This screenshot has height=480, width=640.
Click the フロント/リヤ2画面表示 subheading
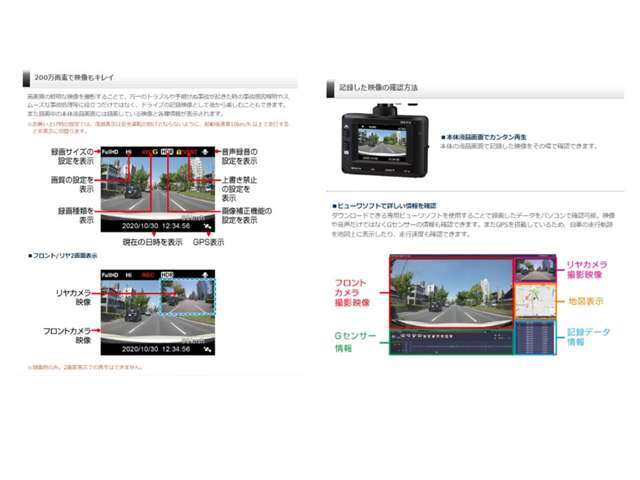(x=64, y=257)
